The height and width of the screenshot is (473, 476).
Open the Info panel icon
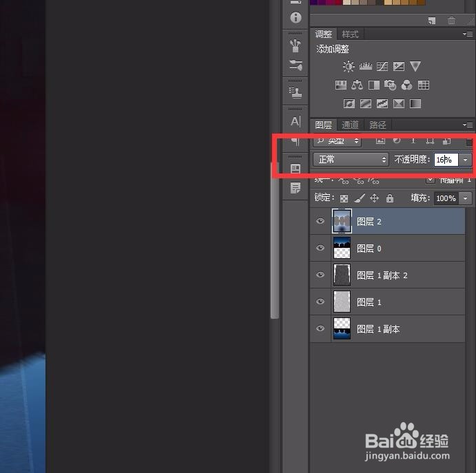pos(296,17)
